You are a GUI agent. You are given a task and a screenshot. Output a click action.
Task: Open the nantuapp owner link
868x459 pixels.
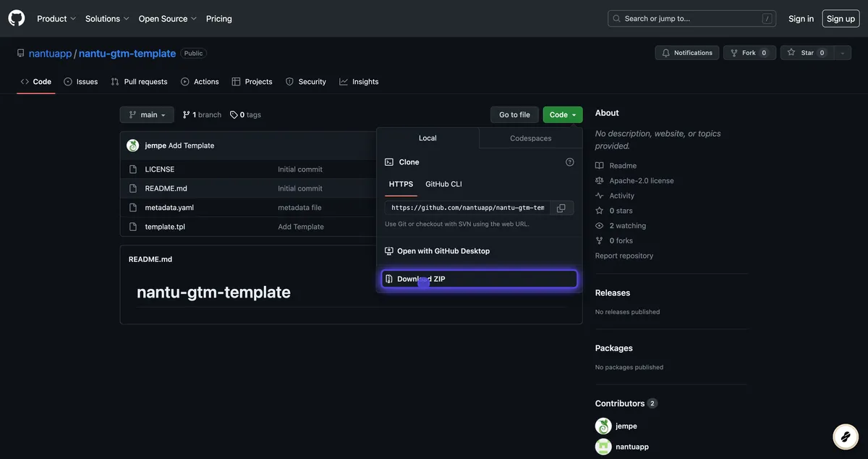click(51, 54)
